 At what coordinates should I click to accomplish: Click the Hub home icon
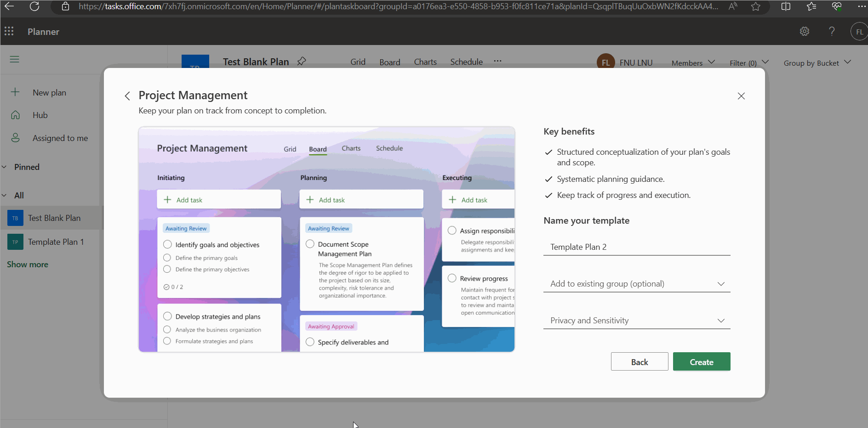pyautogui.click(x=15, y=115)
